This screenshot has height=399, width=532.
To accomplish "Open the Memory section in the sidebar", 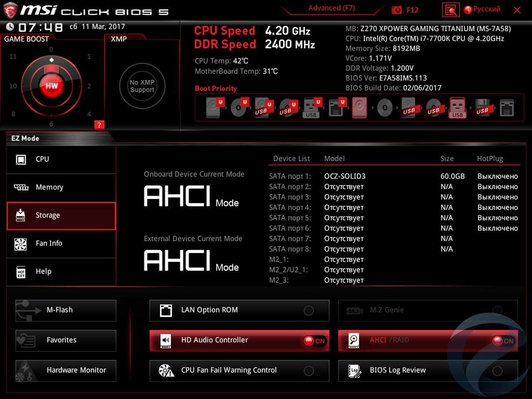I will coord(61,187).
